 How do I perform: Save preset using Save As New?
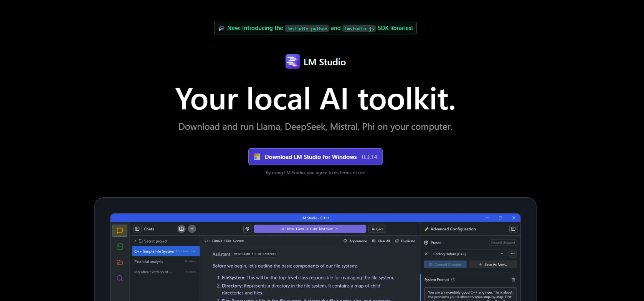[x=493, y=265]
